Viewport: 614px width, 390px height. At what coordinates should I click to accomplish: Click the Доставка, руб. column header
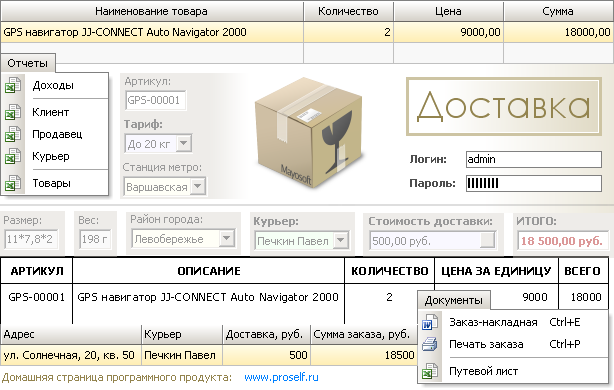click(266, 334)
